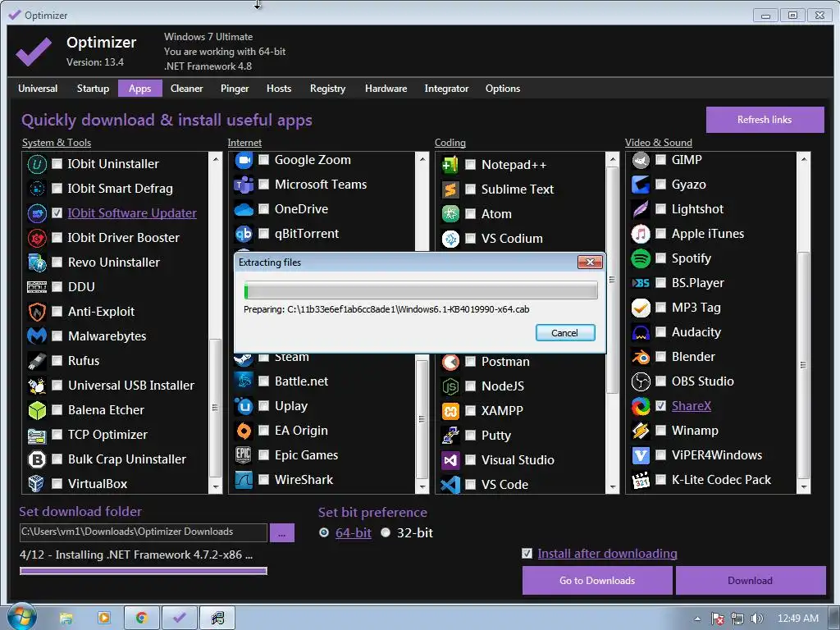
Task: Click the volume icon in system tray
Action: point(756,619)
